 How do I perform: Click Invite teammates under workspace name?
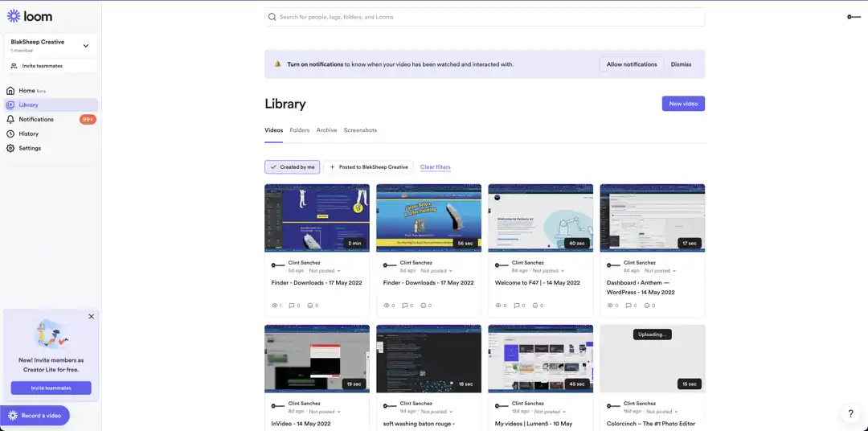[51, 65]
